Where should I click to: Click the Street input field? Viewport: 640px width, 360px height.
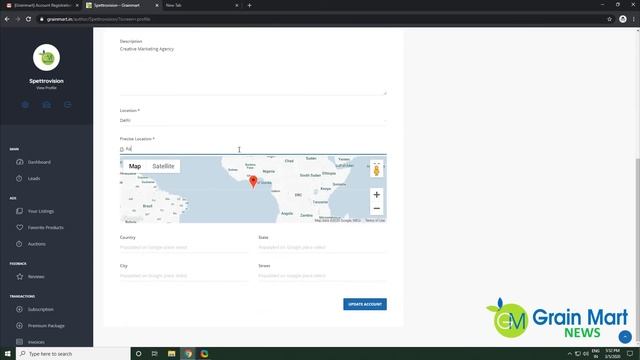click(x=322, y=276)
